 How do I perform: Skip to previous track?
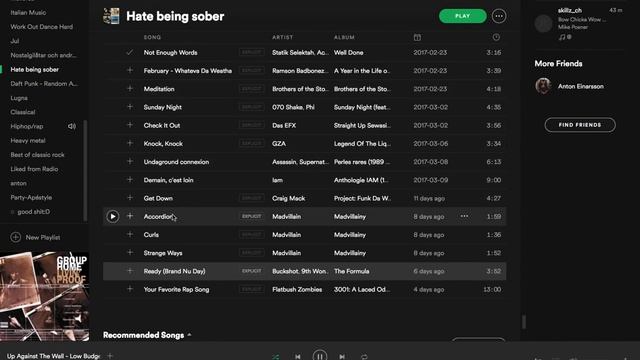point(298,357)
